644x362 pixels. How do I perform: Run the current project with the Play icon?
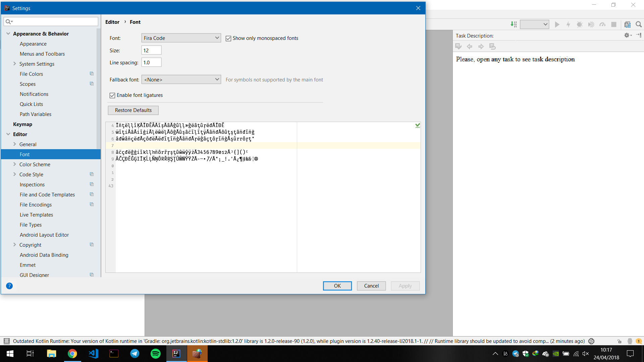[x=557, y=24]
